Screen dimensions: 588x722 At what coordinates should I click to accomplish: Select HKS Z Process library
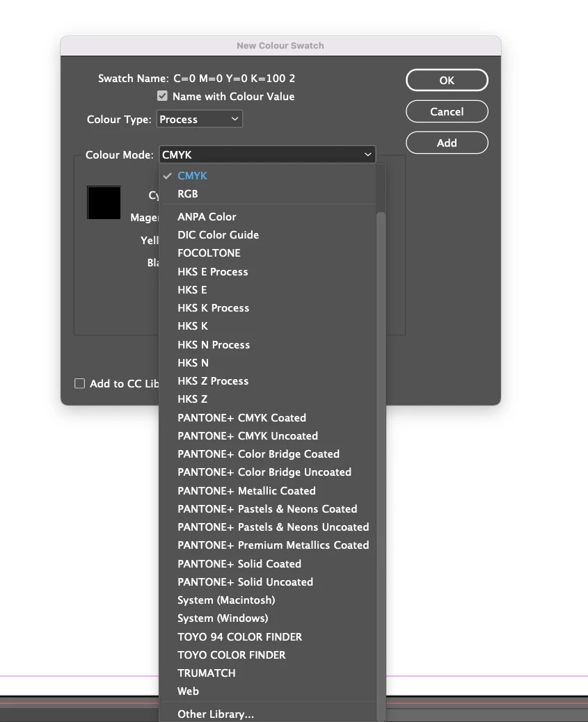pyautogui.click(x=267, y=380)
